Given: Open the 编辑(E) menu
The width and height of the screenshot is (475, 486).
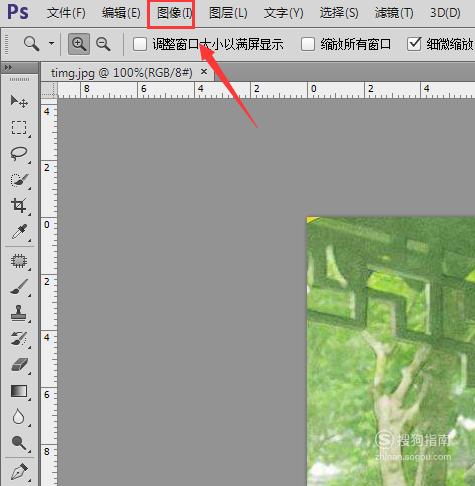Looking at the screenshot, I should (121, 13).
